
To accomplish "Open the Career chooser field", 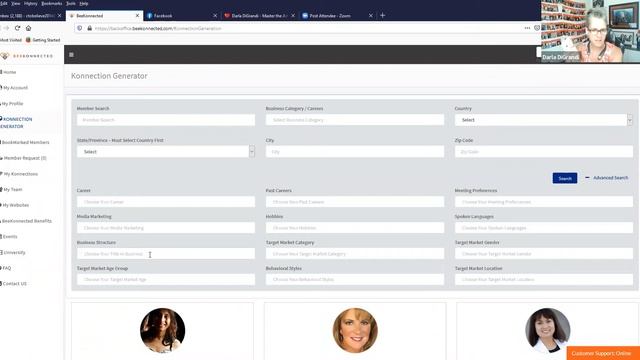I will (x=166, y=202).
